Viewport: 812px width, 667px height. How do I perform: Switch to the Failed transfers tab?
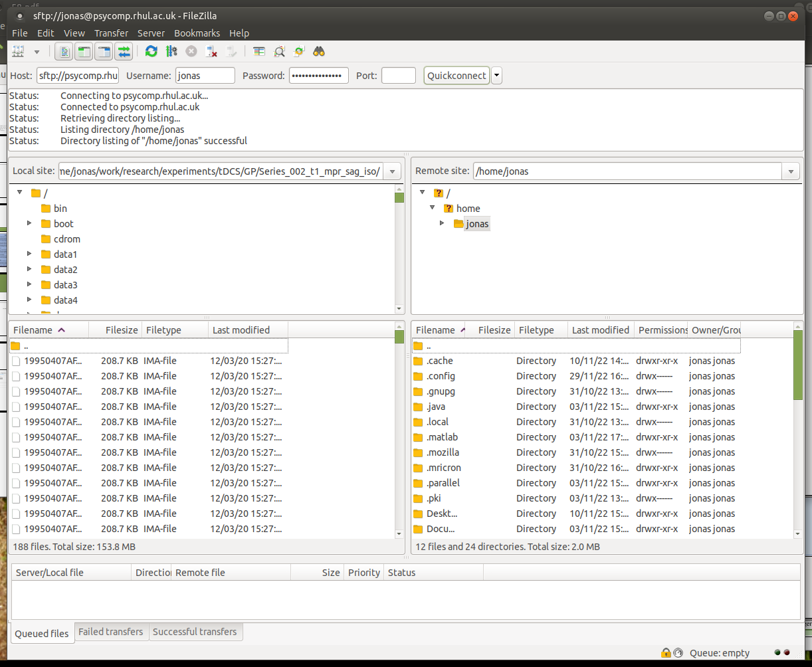tap(110, 632)
